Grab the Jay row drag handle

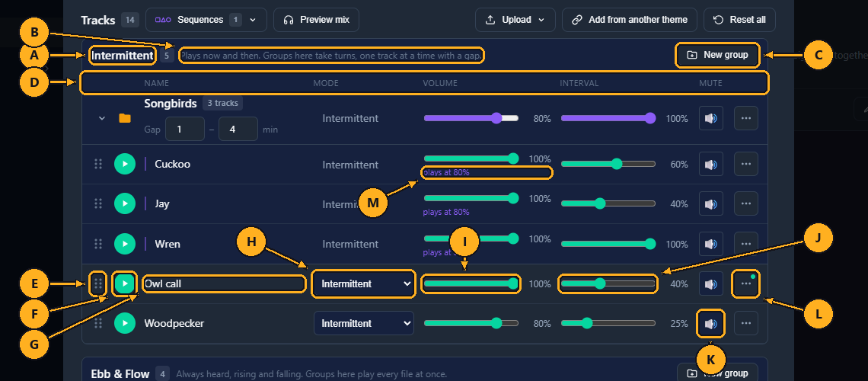click(x=98, y=203)
